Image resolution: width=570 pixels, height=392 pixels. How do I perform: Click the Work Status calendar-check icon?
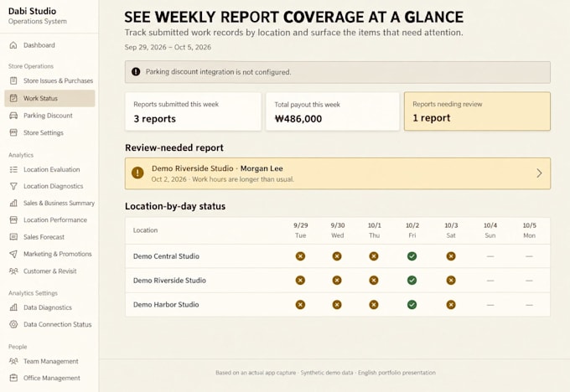coord(13,98)
